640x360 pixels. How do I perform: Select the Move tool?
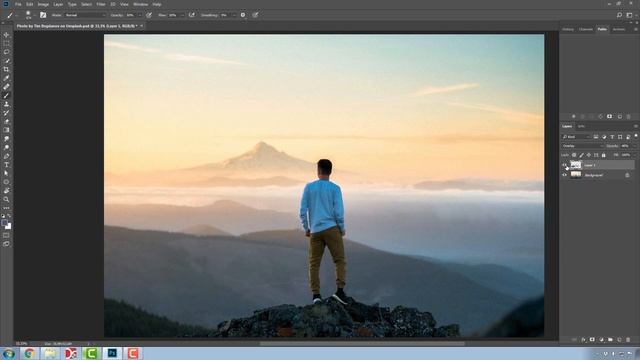click(x=6, y=35)
